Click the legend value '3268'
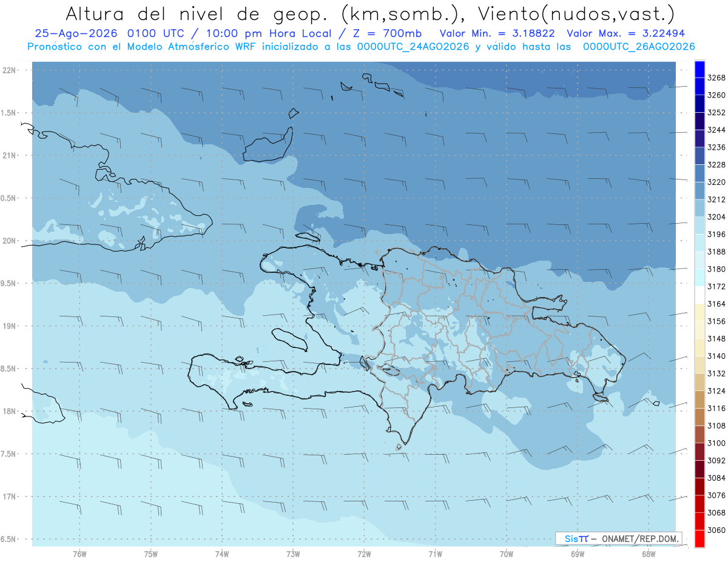 point(716,78)
